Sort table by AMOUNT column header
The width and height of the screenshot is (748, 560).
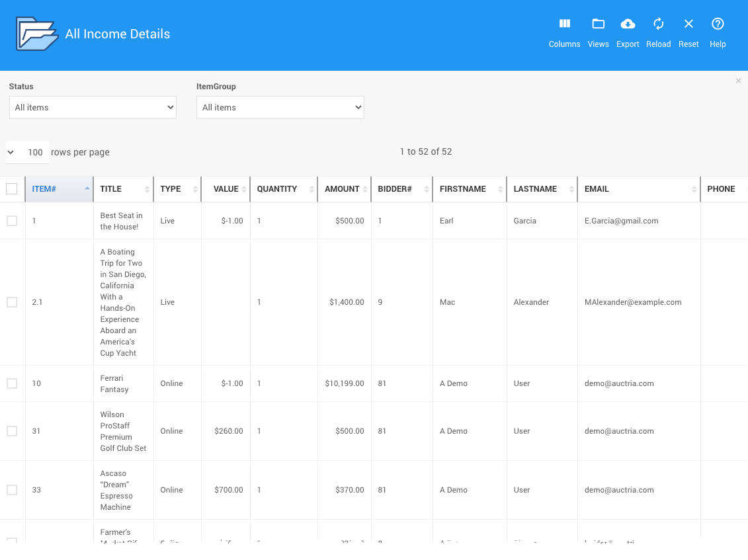click(342, 189)
